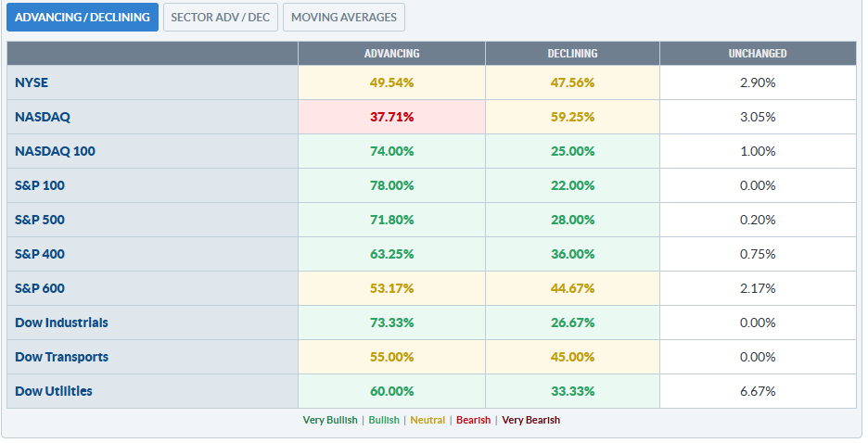Click the Unchanged column header

(758, 54)
